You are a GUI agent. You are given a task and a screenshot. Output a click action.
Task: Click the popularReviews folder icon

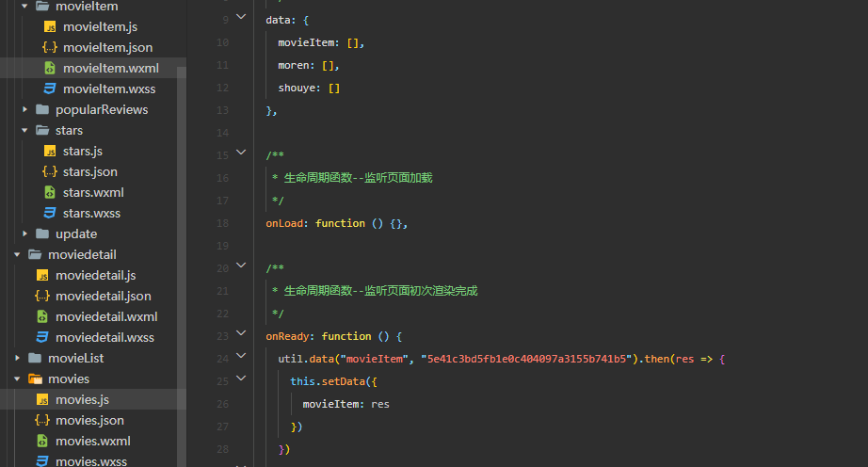42,109
